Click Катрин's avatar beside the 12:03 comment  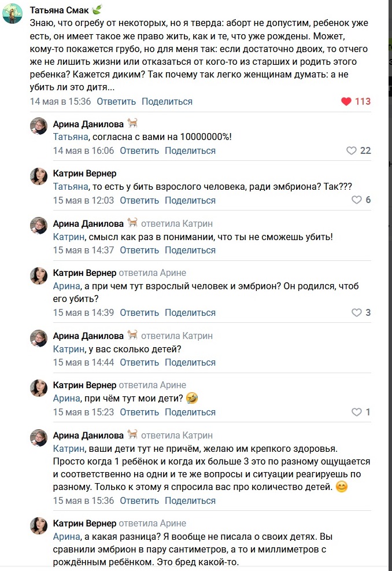[x=39, y=176]
